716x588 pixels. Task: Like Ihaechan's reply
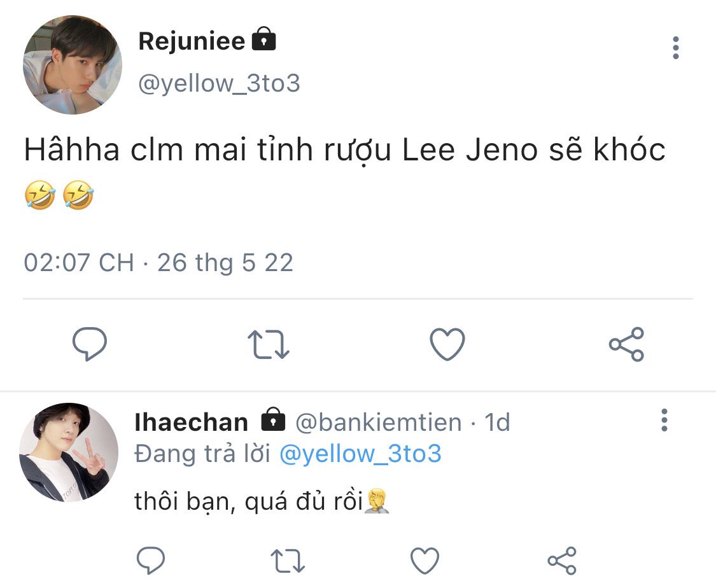coord(425,561)
